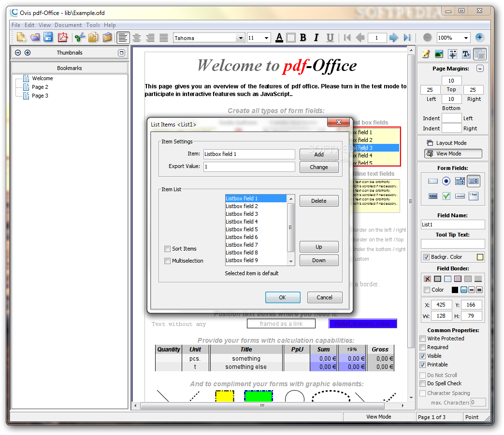Open the image tool in right panel
Image resolution: width=504 pixels, height=435 pixels.
[x=439, y=54]
